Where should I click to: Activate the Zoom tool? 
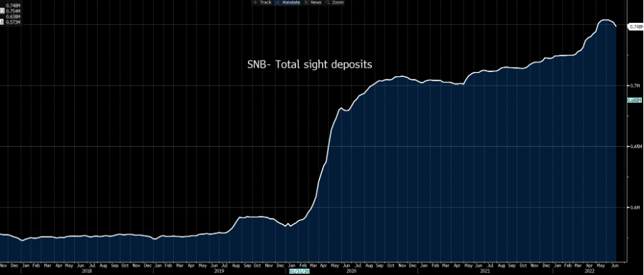(335, 2)
